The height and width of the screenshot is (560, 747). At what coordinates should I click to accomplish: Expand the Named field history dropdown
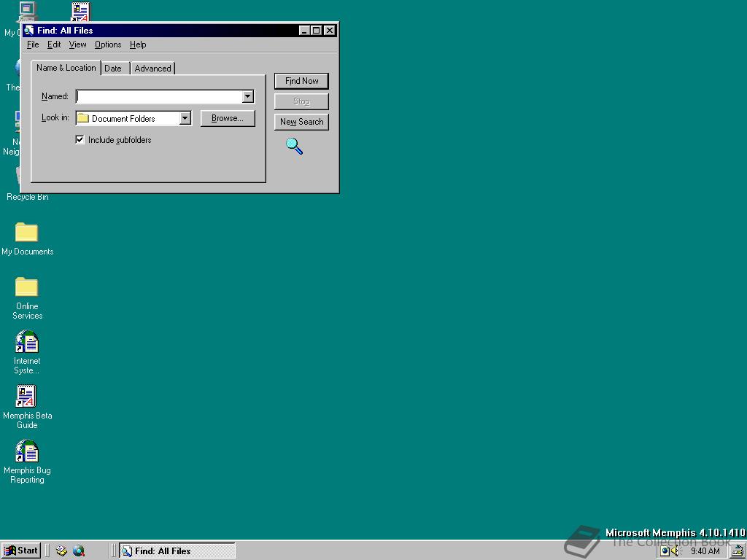247,96
